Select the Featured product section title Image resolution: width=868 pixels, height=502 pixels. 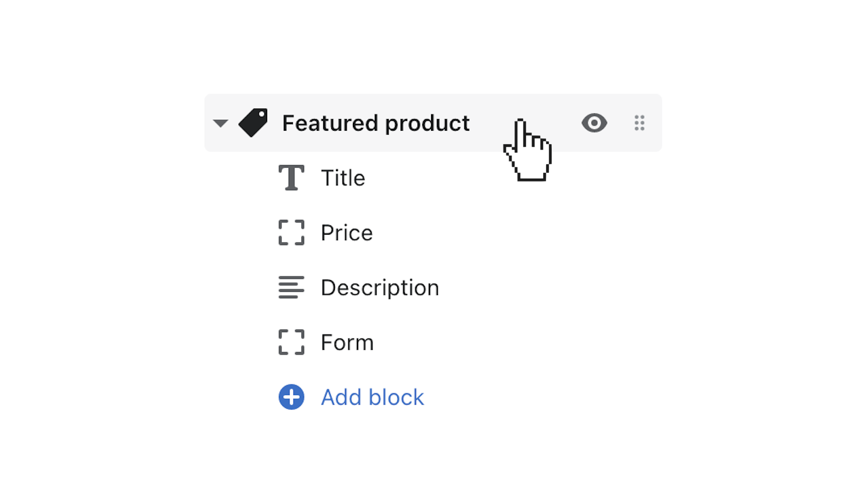click(x=376, y=123)
